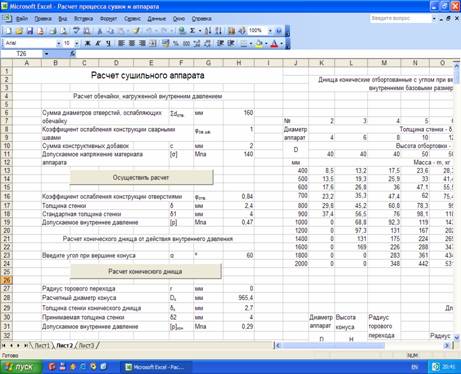The image size is (461, 374).
Task: Select the column H header
Action: coord(239,63)
